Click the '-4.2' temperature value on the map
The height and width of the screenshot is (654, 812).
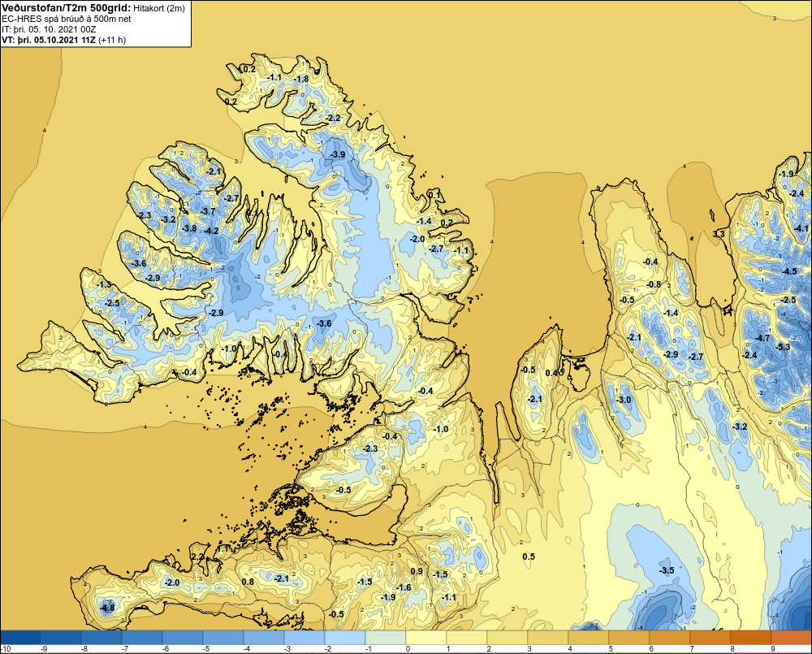(x=211, y=231)
